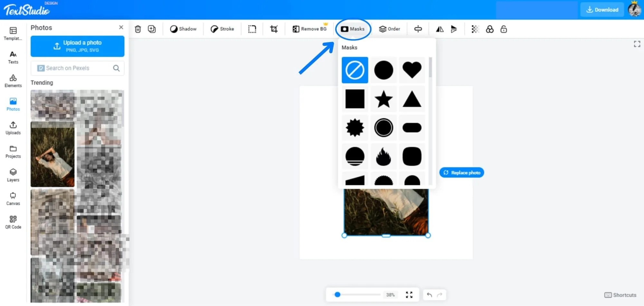Click the Upload a photo button

(x=77, y=46)
